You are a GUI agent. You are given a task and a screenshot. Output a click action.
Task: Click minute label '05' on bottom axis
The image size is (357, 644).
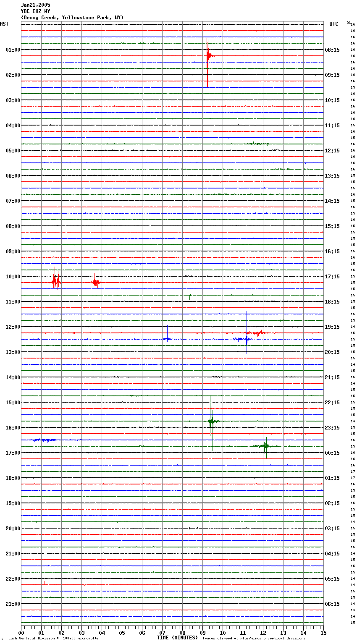pyautogui.click(x=122, y=633)
